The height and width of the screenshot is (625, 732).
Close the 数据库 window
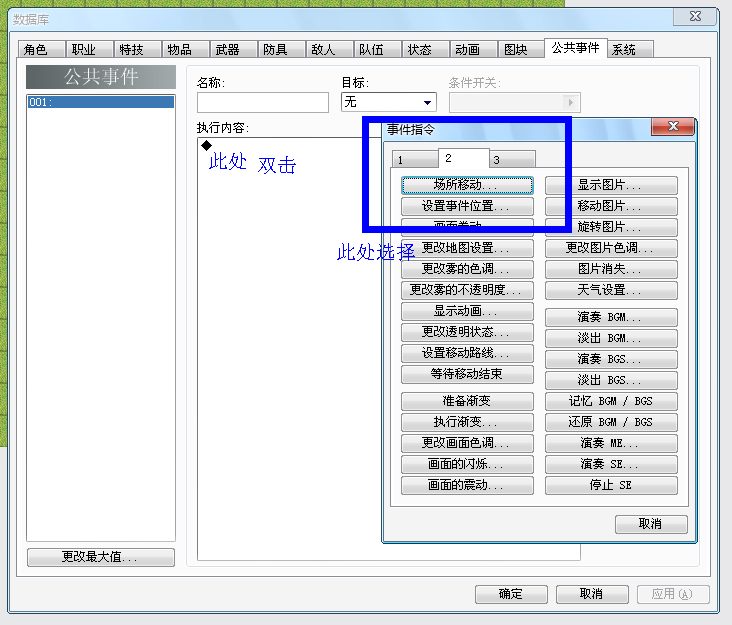tap(695, 17)
